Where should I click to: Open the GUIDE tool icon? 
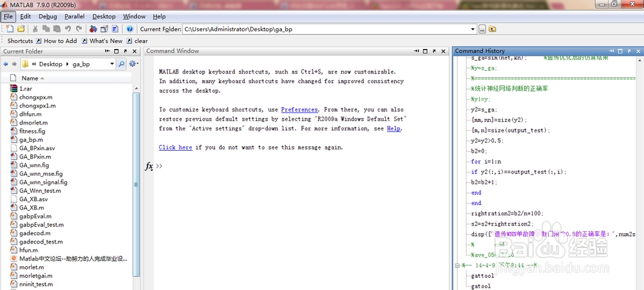coord(104,29)
